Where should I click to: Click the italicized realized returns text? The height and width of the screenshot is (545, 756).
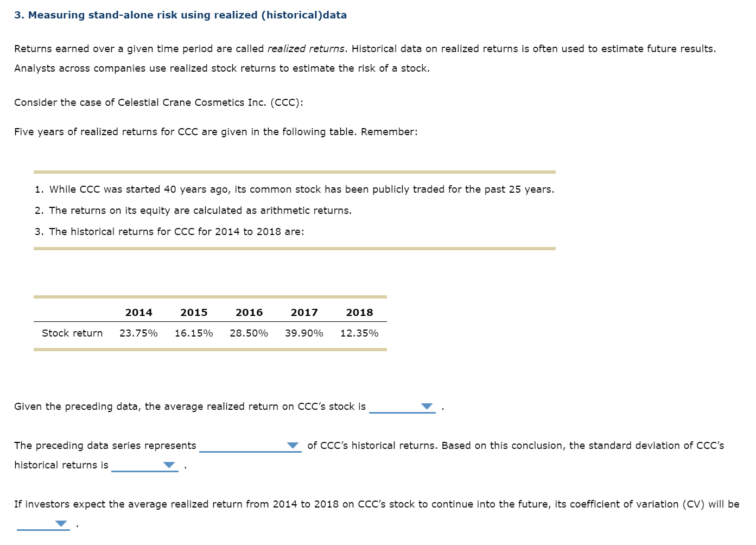click(305, 48)
